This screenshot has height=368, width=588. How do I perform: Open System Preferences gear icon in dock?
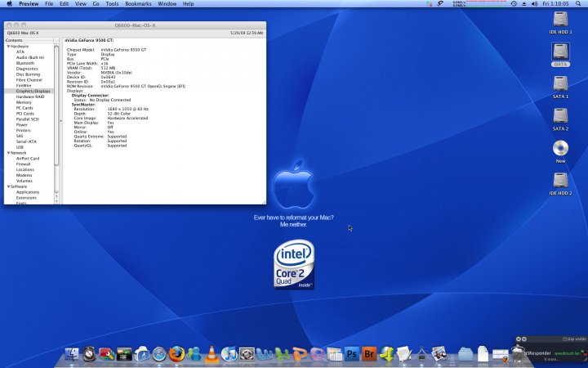[247, 354]
